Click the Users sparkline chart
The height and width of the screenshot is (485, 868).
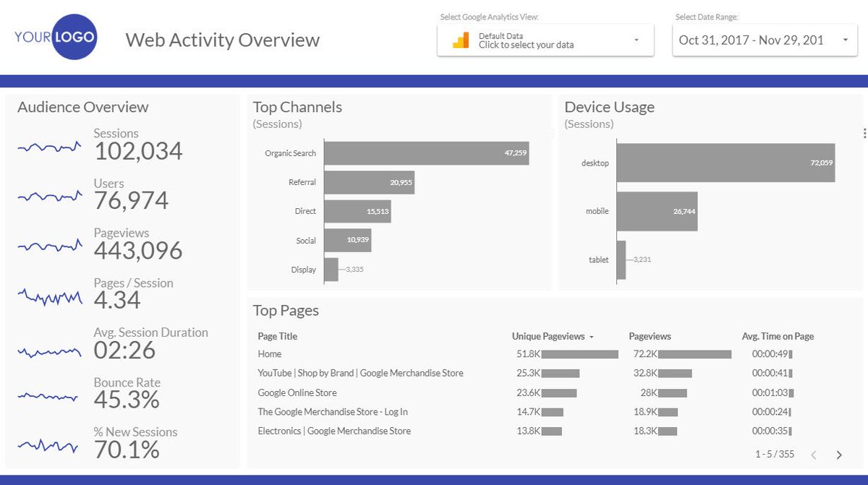tap(49, 196)
